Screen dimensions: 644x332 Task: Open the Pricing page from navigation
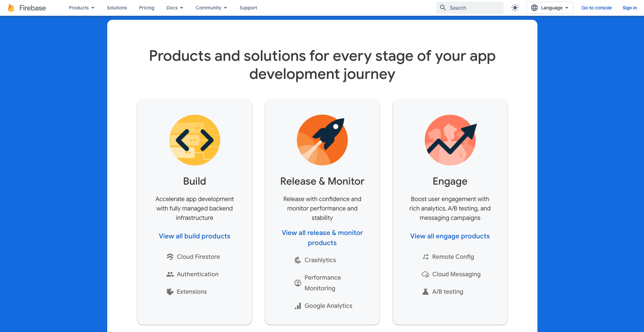tap(147, 8)
